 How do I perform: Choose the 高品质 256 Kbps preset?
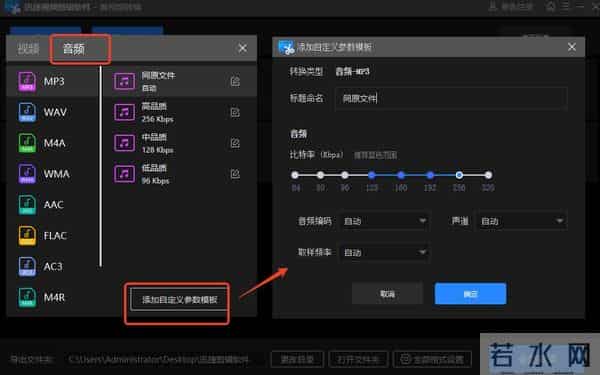pos(180,112)
